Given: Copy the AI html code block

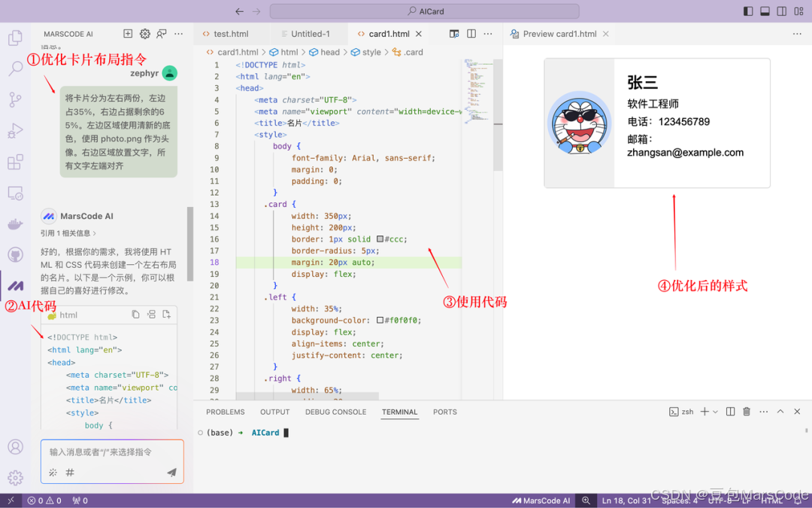Looking at the screenshot, I should (x=135, y=315).
